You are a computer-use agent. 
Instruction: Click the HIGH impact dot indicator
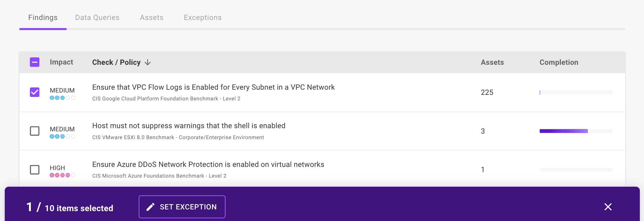click(x=62, y=175)
